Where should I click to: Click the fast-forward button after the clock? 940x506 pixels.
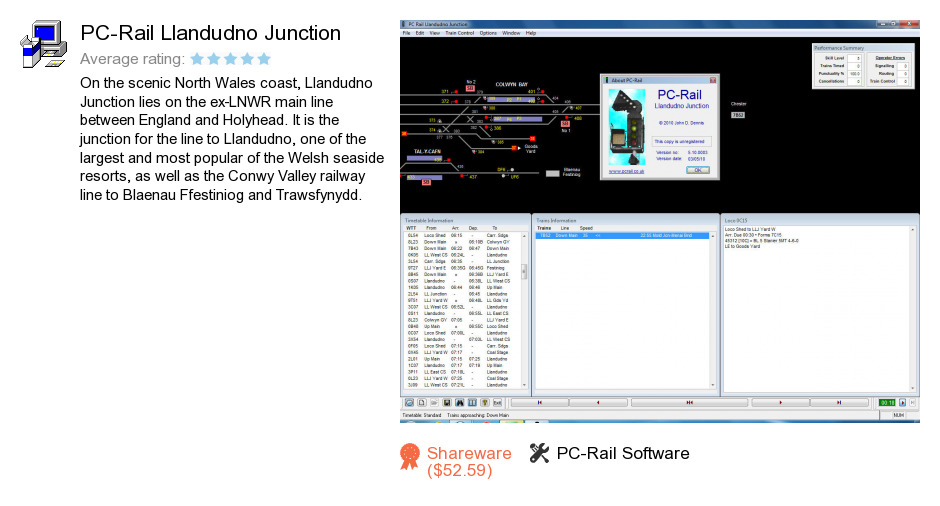click(x=912, y=403)
